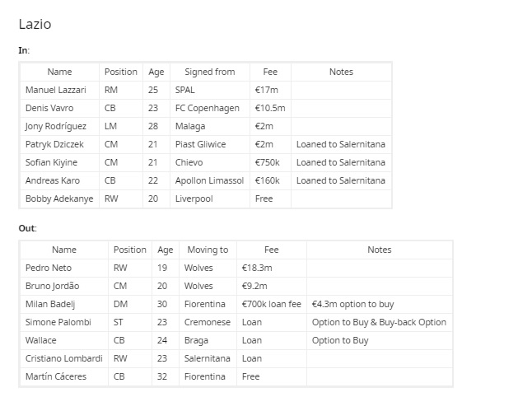Click the €18.3m fee cell
This screenshot has height=397, width=532.
[272, 268]
